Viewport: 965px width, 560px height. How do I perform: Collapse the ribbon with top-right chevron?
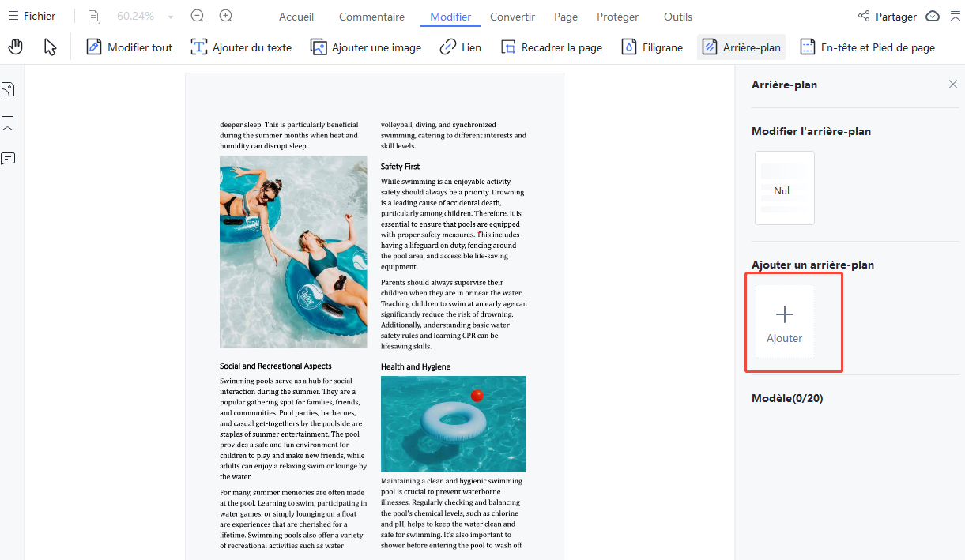(x=954, y=16)
